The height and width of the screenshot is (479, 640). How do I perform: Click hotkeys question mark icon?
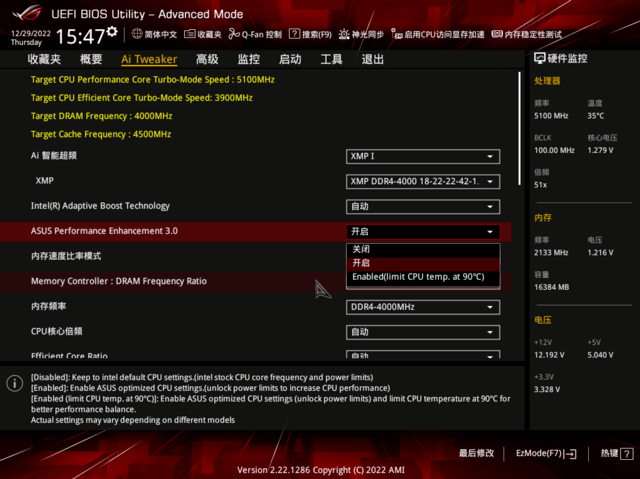coord(627,453)
